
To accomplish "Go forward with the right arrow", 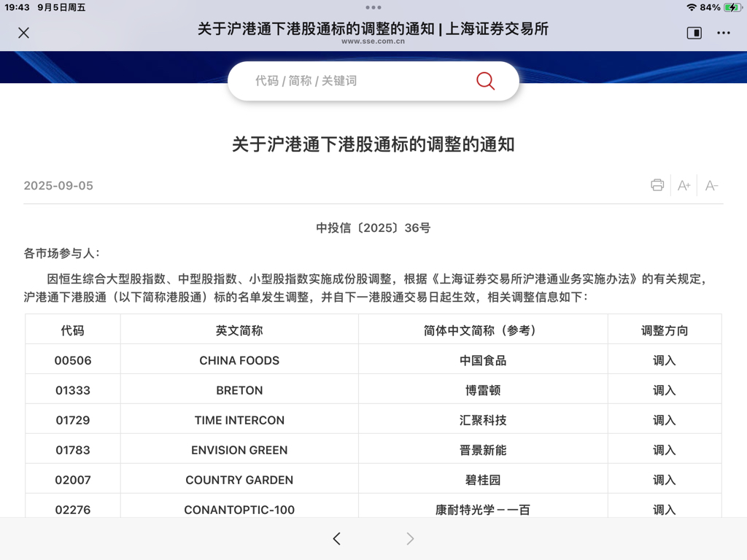I will tap(410, 539).
